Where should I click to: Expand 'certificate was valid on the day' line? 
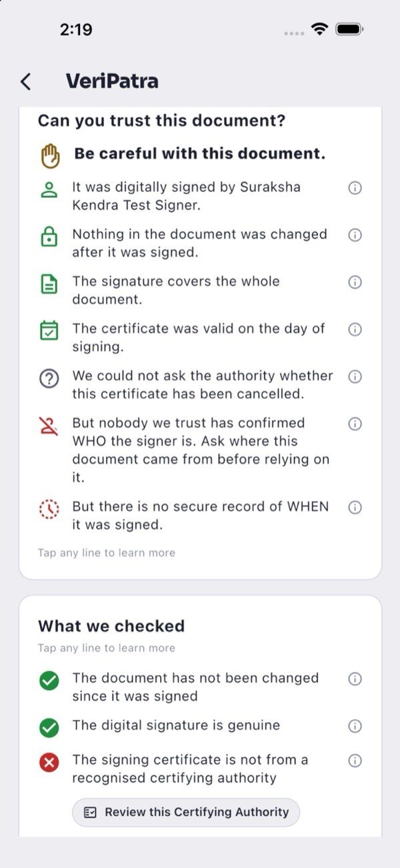pyautogui.click(x=200, y=338)
